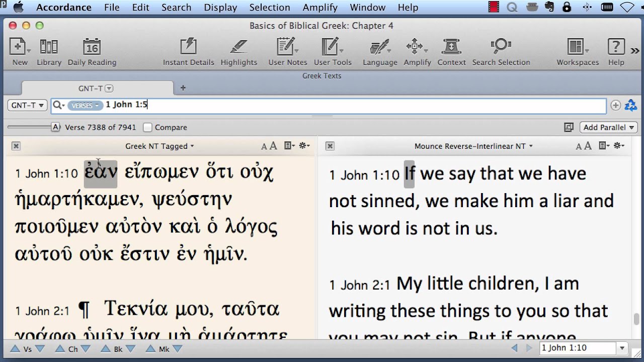Click the Context scroll icon

[x=451, y=47]
